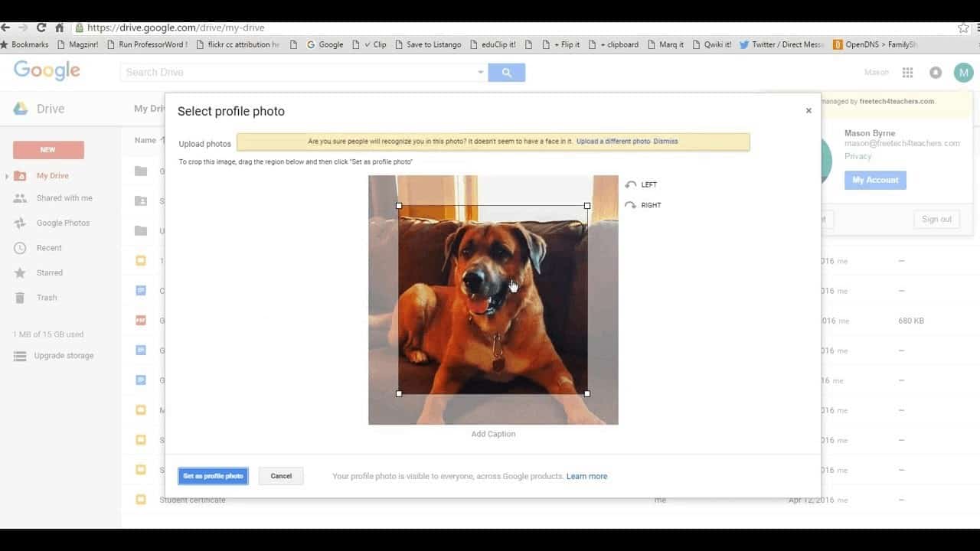980x551 pixels.
Task: Open the Google apps launcher grid
Action: [906, 72]
